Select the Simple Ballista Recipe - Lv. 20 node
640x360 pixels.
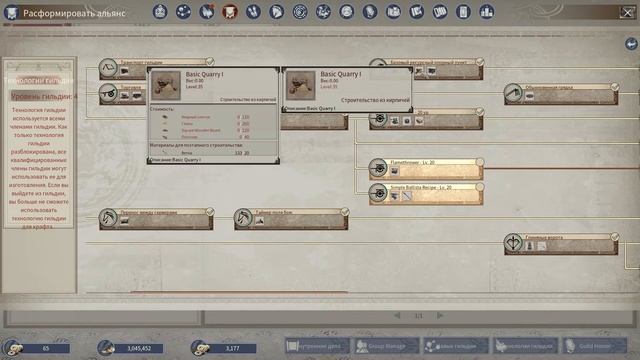pos(427,194)
